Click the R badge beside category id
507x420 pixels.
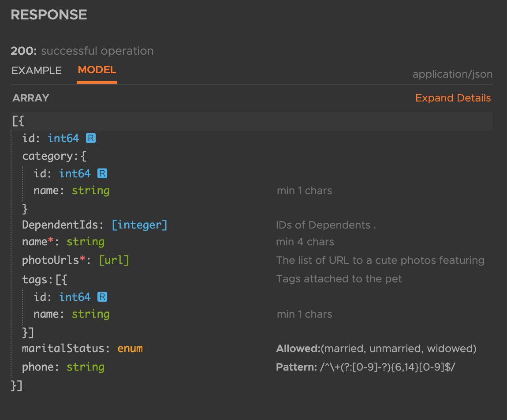(102, 174)
